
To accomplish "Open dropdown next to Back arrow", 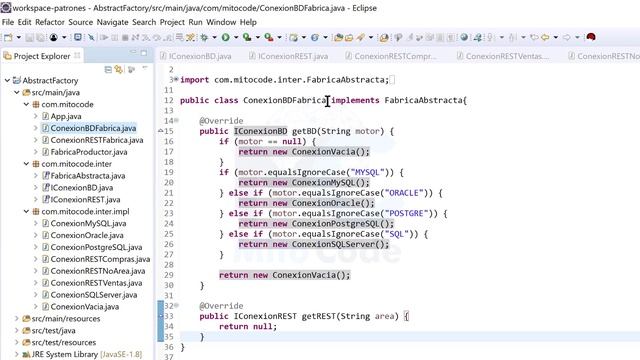I will pyautogui.click(x=556, y=38).
